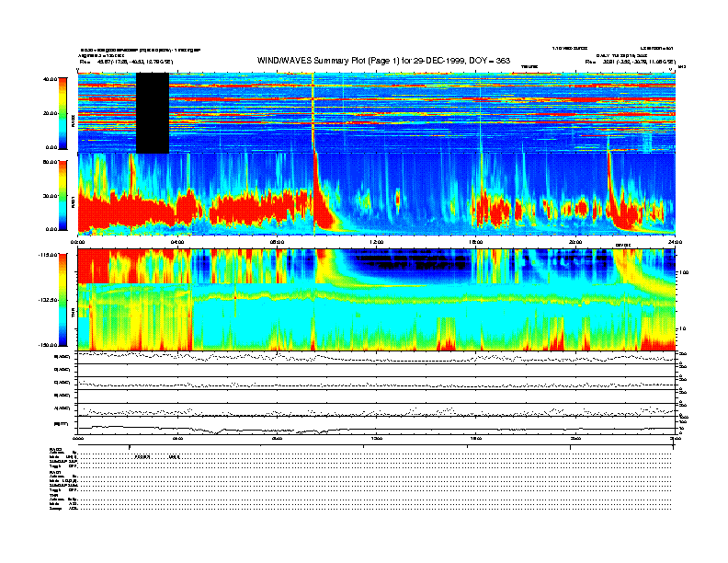Click the RAD1 vertical axis label

pos(74,201)
